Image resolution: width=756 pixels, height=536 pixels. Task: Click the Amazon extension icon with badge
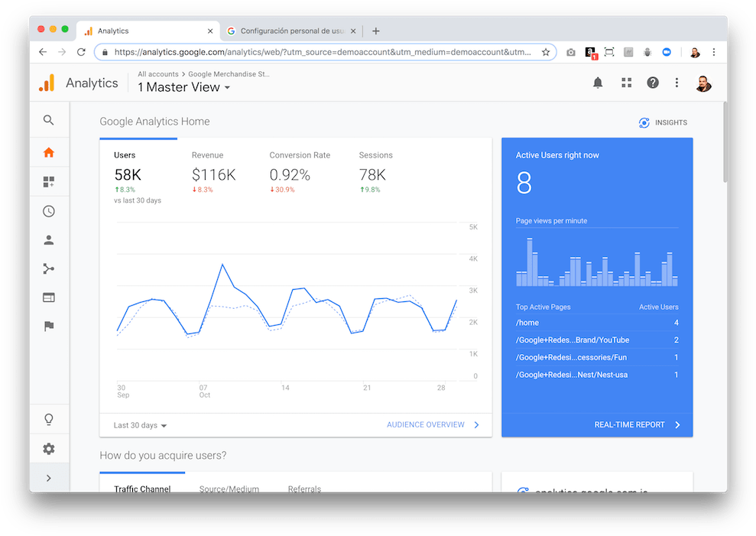tap(591, 52)
